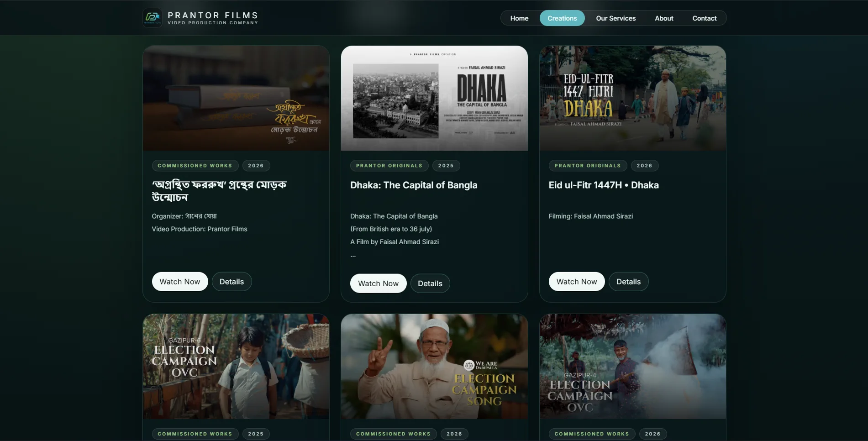Click 'Video Production: Prantor Films' text
The image size is (868, 441).
(200, 229)
